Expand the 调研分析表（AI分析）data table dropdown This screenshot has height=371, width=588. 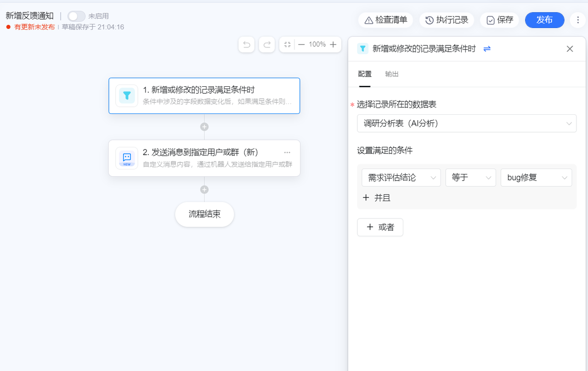click(x=466, y=124)
